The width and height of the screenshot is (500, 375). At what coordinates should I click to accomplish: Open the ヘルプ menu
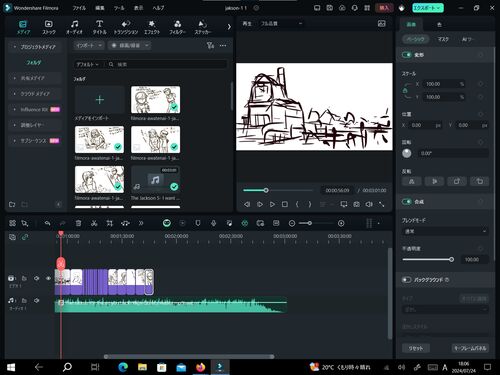point(158,8)
